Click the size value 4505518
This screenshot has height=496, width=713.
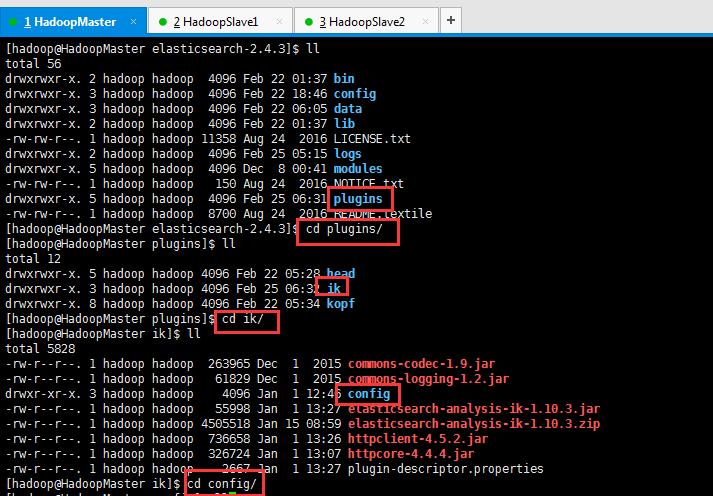(x=226, y=424)
